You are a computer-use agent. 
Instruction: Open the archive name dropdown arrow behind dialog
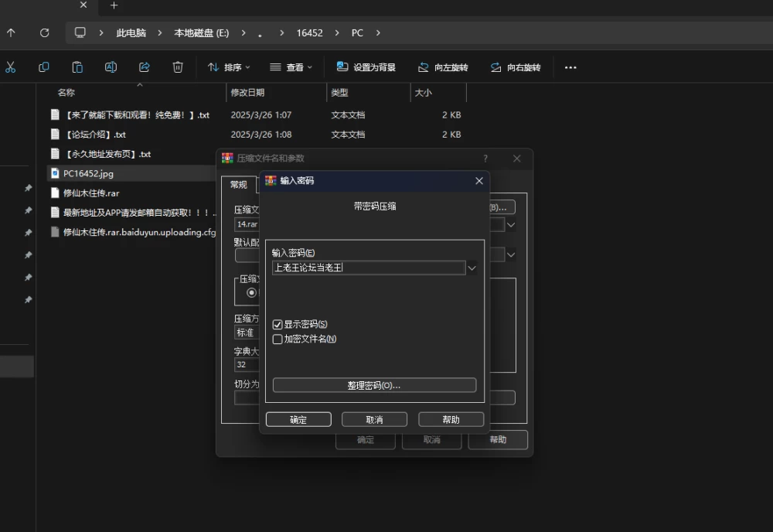(511, 225)
